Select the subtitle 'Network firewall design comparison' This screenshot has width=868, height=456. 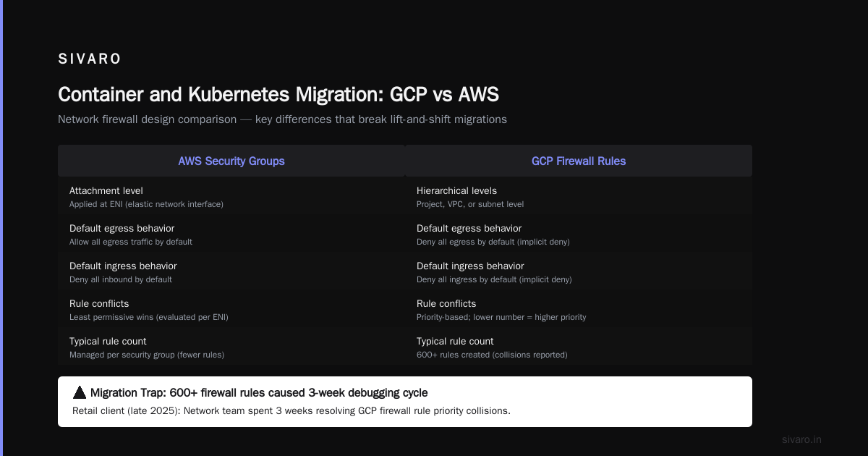pyautogui.click(x=282, y=119)
